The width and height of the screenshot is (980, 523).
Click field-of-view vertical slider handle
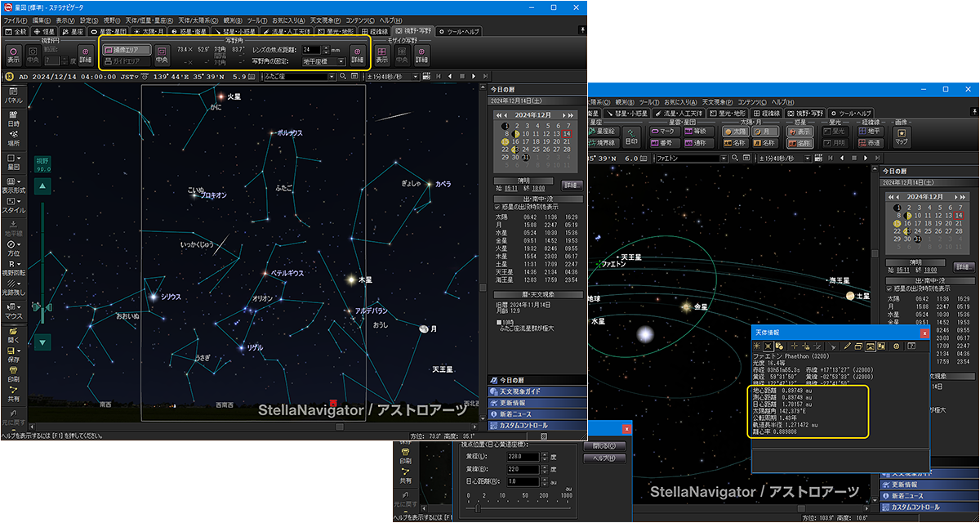coord(42,306)
